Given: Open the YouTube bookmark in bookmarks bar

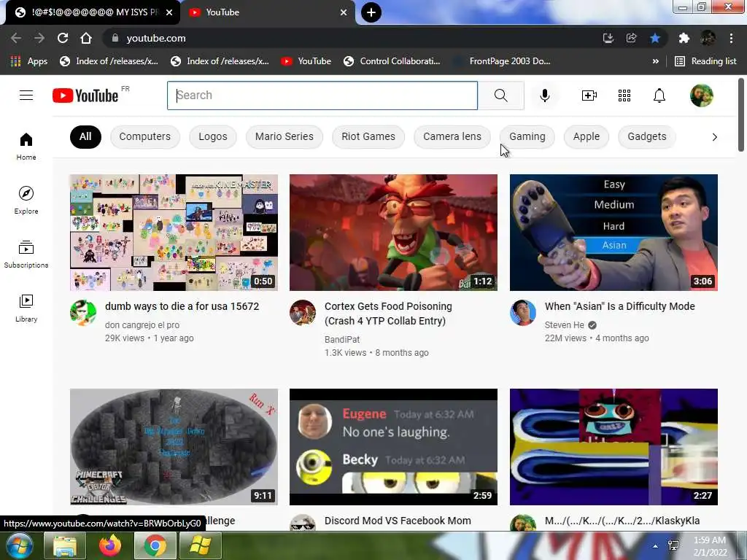Looking at the screenshot, I should (x=306, y=61).
